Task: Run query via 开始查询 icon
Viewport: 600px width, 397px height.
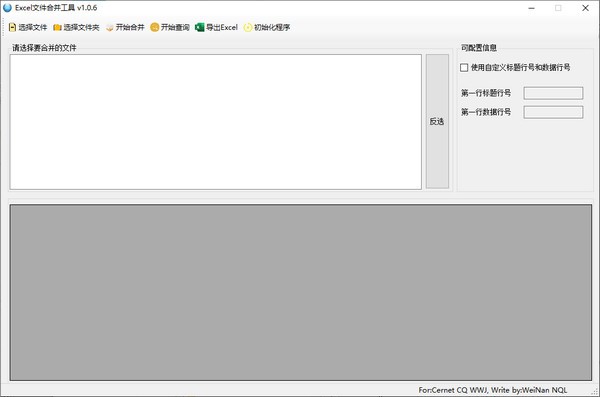Action: [155, 27]
